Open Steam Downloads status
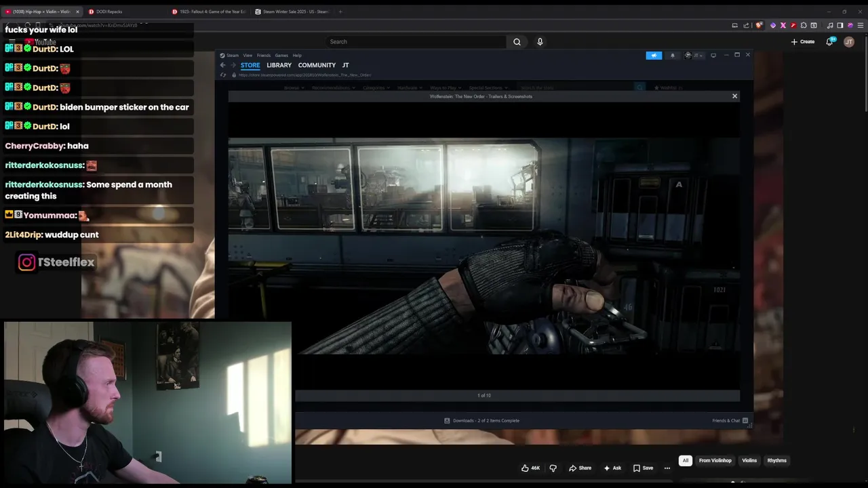 482,421
